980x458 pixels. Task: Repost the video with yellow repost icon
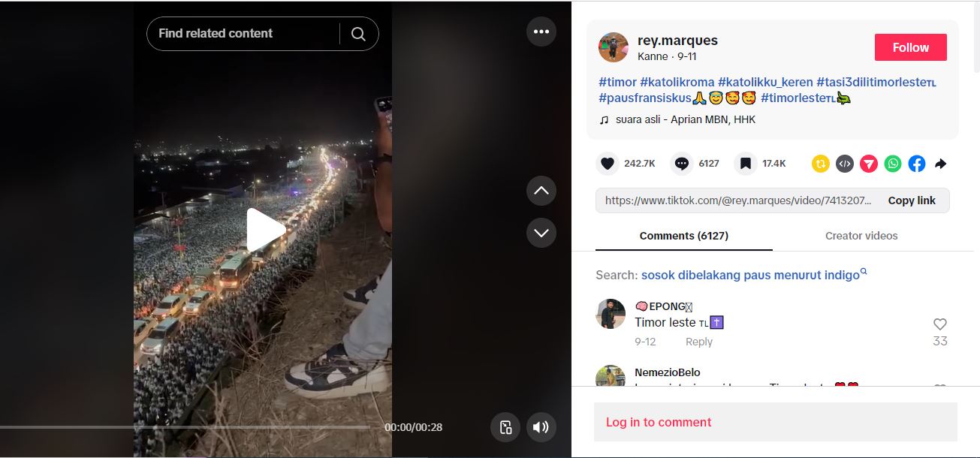click(821, 164)
